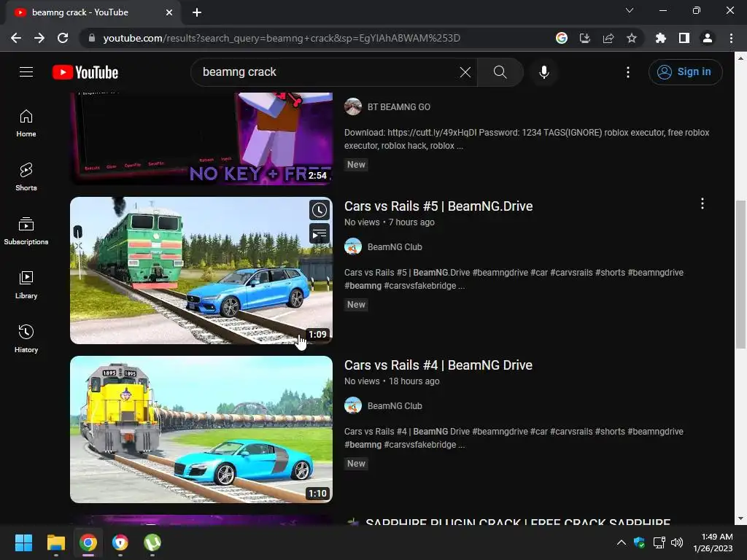Bookmark this tab with star icon
747x560 pixels.
click(x=631, y=38)
